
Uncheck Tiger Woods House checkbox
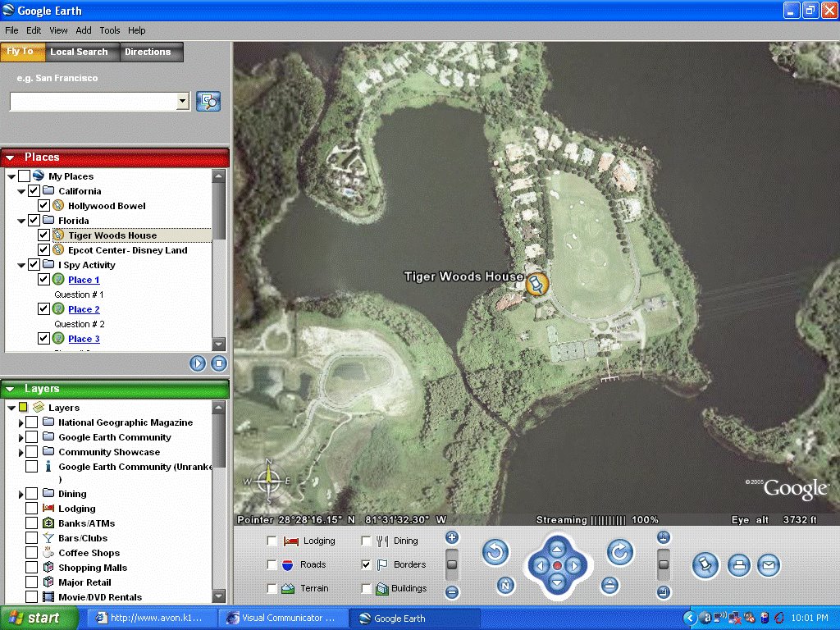[44, 235]
